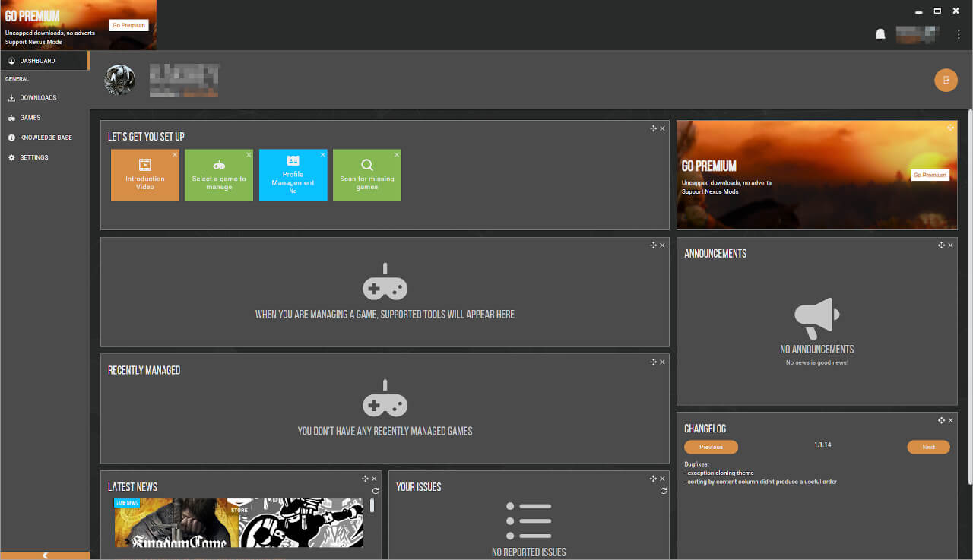This screenshot has width=973, height=560.
Task: Open the notifications bell
Action: click(880, 34)
